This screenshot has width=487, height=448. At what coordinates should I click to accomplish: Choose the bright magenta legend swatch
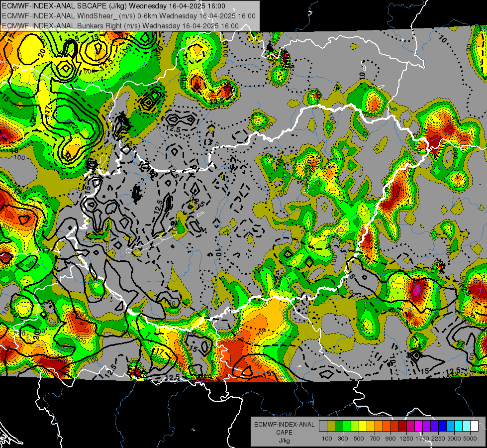point(419,426)
